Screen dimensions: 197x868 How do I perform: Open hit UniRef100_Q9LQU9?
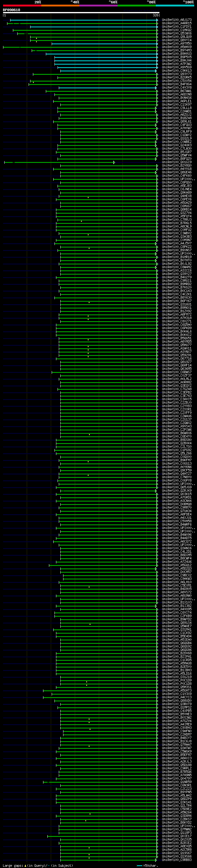pos(176,37)
